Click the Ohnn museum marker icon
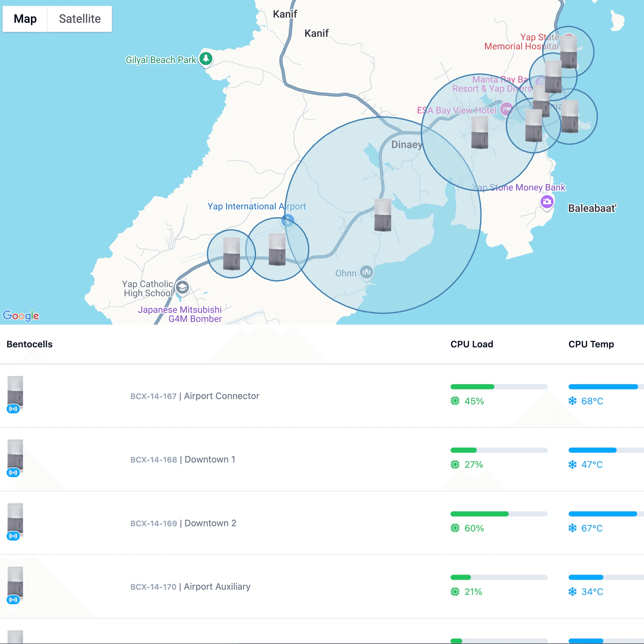 click(x=366, y=272)
